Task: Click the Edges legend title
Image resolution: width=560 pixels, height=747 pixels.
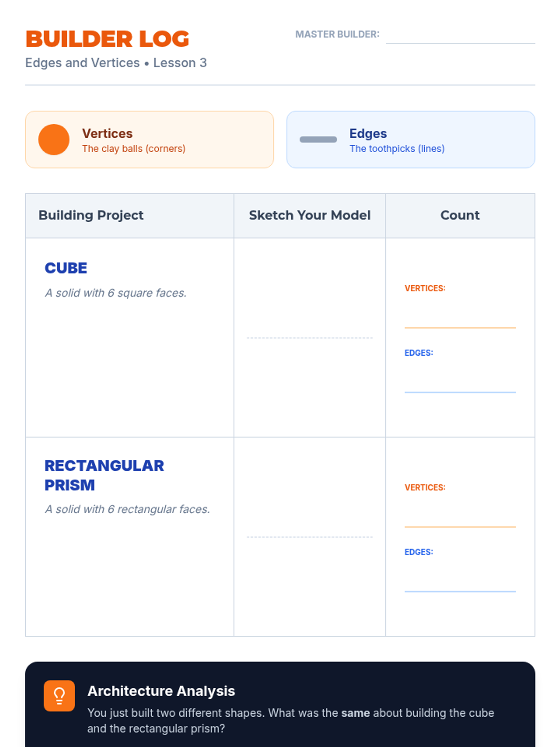Action: coord(368,134)
